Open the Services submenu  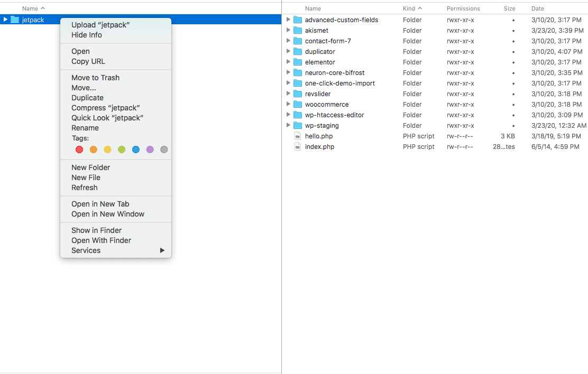[86, 250]
